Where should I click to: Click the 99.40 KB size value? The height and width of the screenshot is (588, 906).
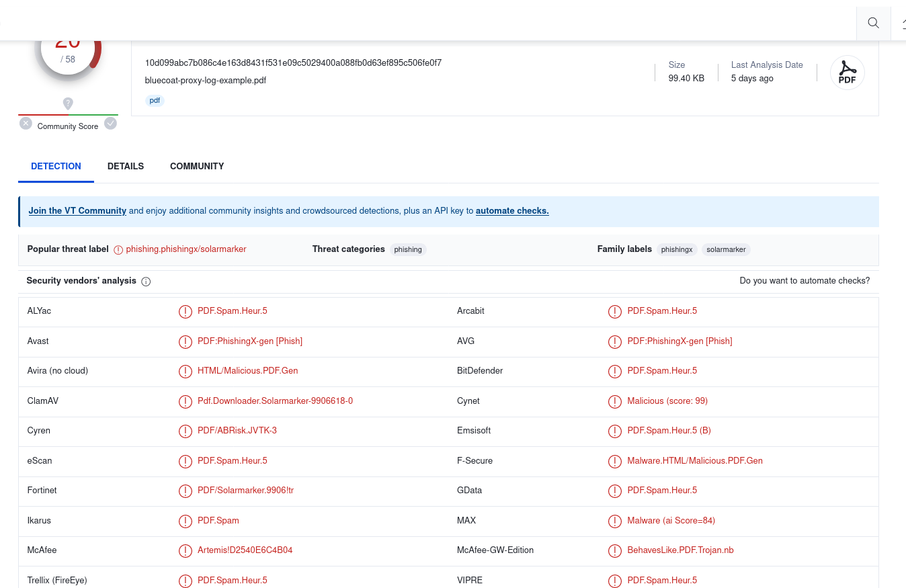pyautogui.click(x=686, y=79)
